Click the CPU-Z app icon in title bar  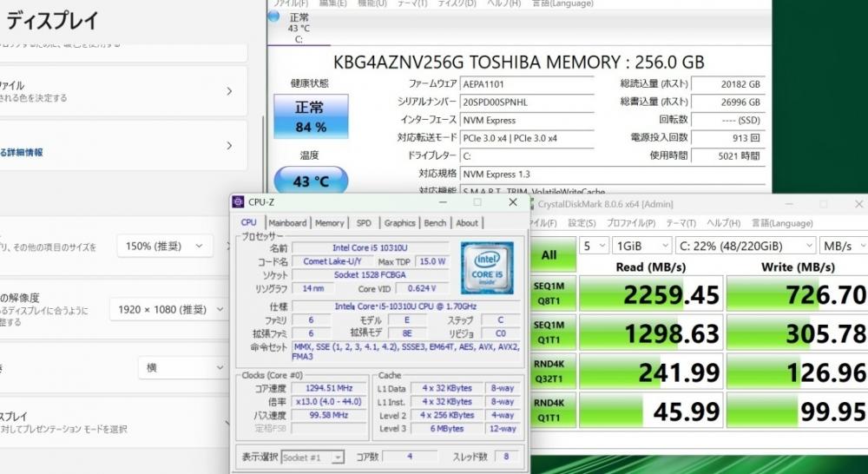pyautogui.click(x=239, y=202)
